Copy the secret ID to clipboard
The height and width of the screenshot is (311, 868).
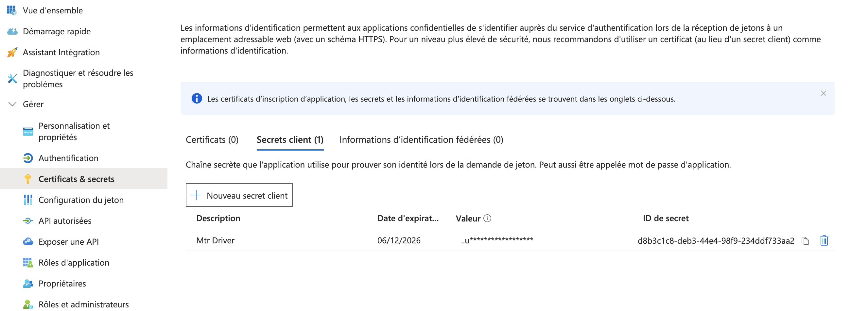point(805,241)
